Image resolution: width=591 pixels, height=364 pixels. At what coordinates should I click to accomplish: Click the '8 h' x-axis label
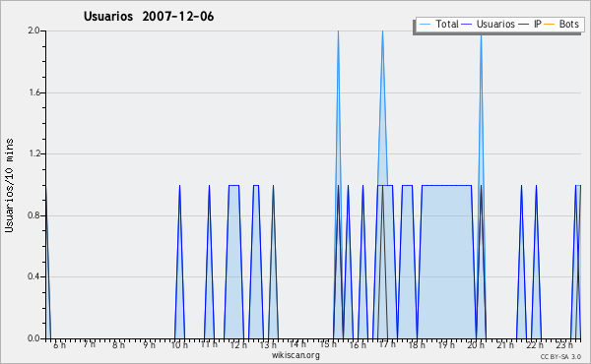(118, 345)
